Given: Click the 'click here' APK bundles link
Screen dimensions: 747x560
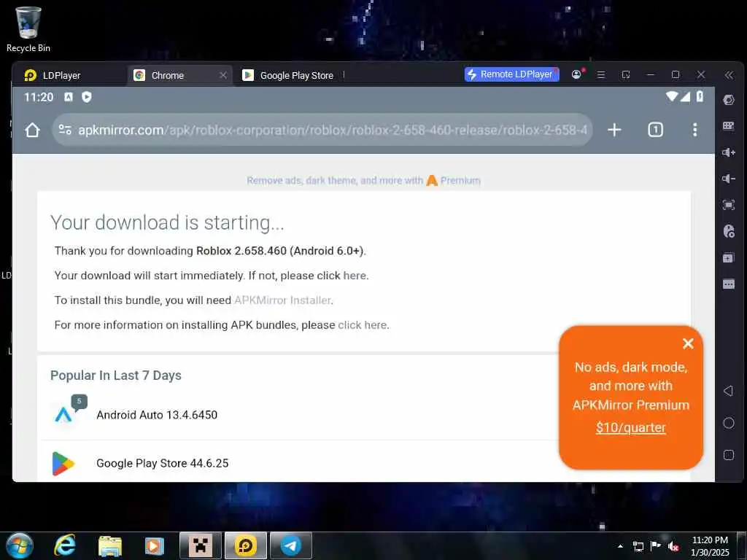Looking at the screenshot, I should 362,325.
